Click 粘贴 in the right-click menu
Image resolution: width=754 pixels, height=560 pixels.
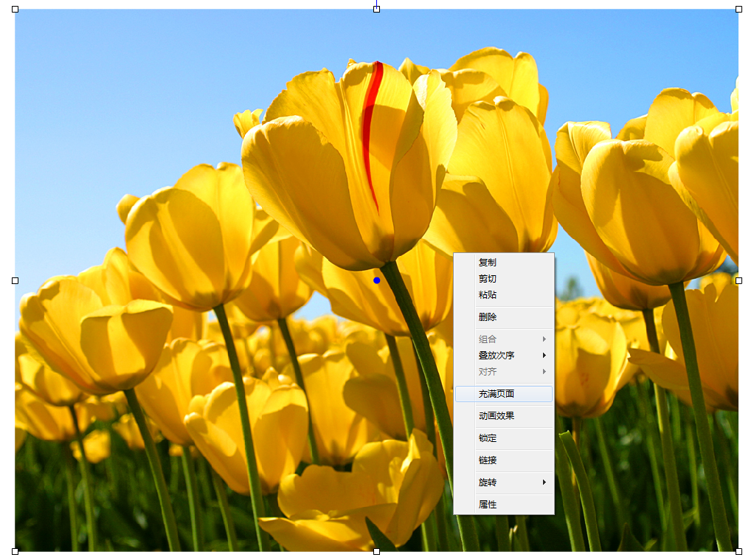point(488,295)
